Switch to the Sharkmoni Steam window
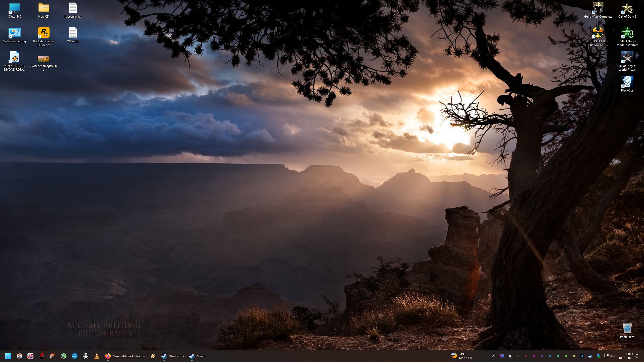 pyautogui.click(x=173, y=356)
